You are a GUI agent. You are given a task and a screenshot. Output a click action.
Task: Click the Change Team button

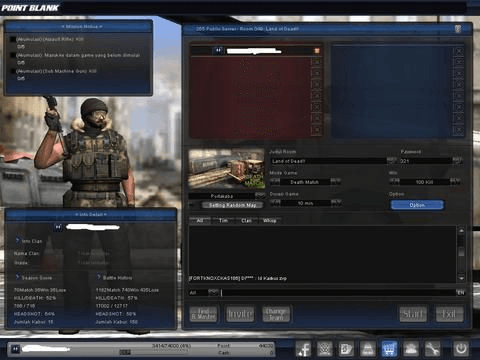coord(276,314)
